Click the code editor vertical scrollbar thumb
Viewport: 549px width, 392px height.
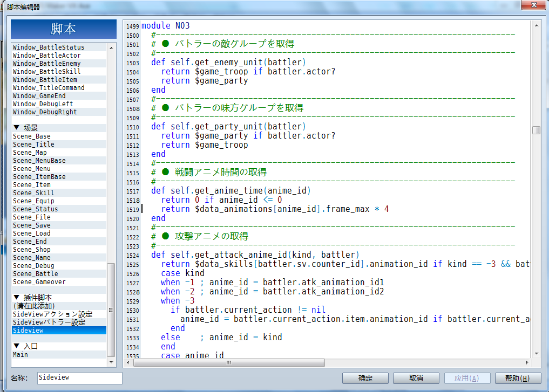coord(537,130)
